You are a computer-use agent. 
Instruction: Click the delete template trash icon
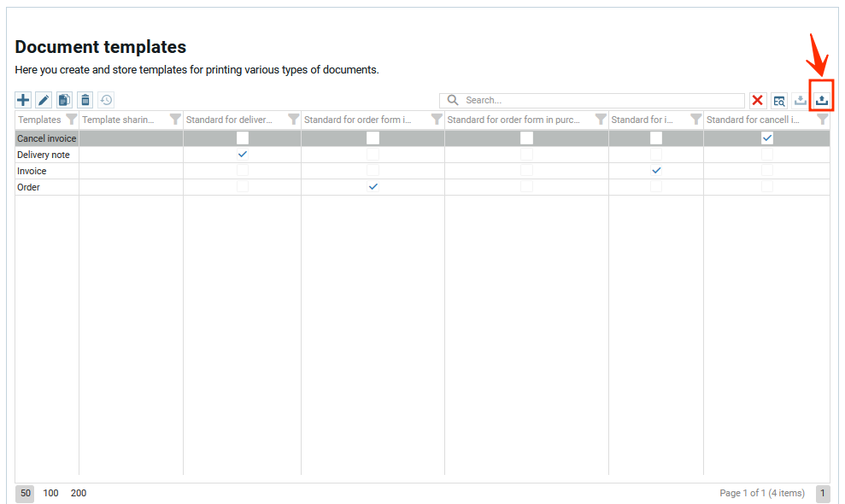[x=85, y=101]
